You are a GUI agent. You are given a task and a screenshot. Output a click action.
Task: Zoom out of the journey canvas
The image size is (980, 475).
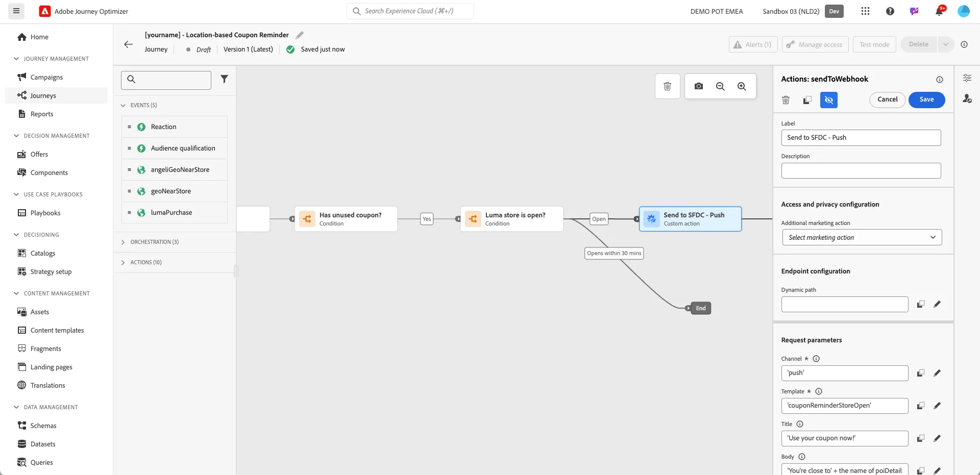coord(720,86)
